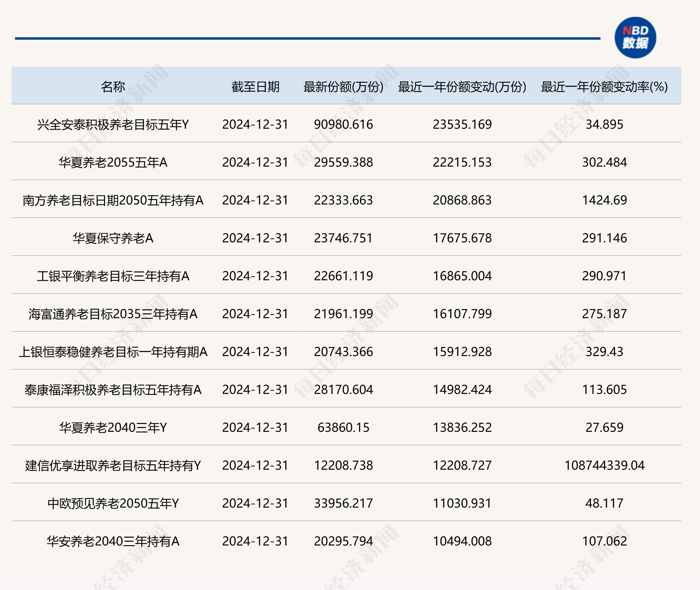700x590 pixels.
Task: Select the fund name 华夏保守养老A
Action: 113,238
